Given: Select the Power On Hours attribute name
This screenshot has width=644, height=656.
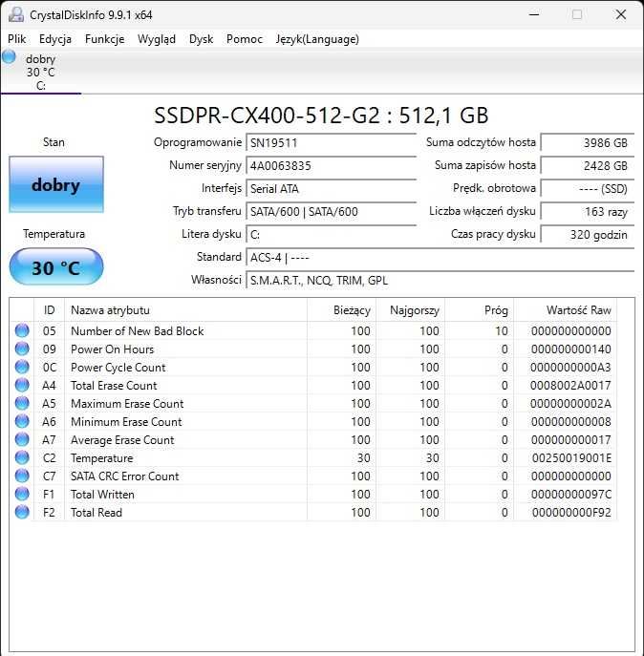Looking at the screenshot, I should (x=112, y=349).
